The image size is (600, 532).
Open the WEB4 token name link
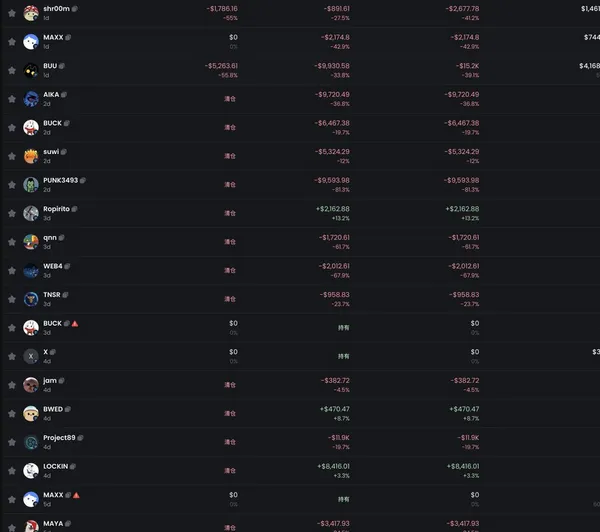pos(52,266)
